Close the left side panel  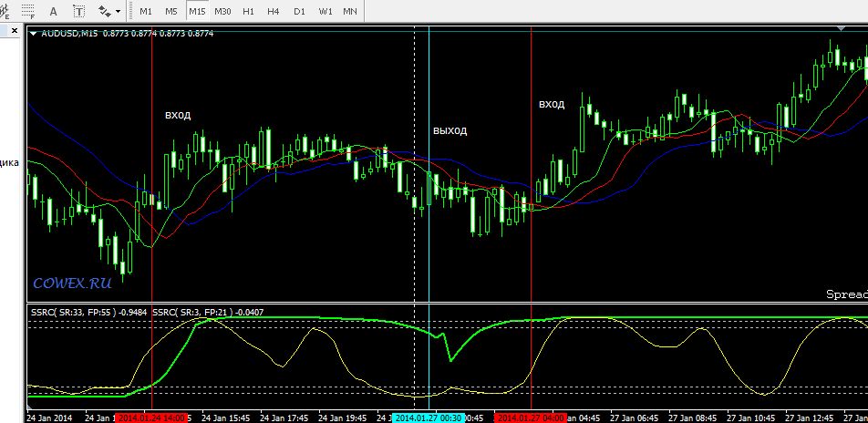coord(15,31)
